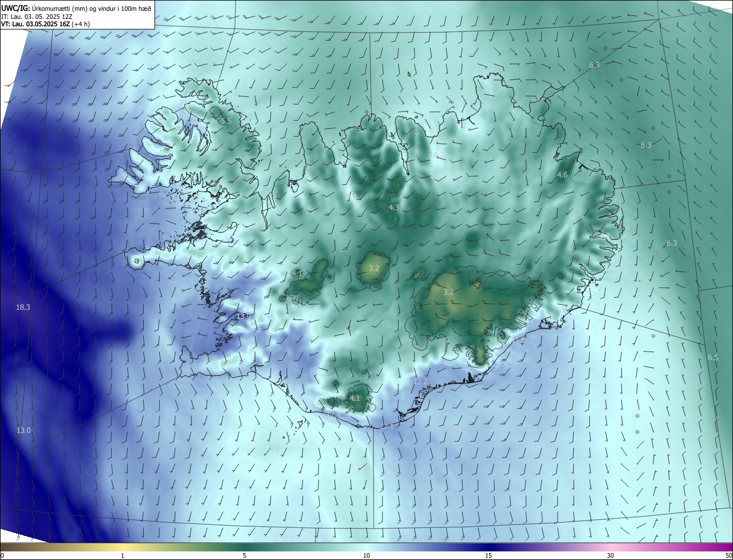Click the "VT: Lau. 03.05.2025 16Z (+4 h)" line
Image resolution: width=733 pixels, height=560 pixels.
[45, 24]
